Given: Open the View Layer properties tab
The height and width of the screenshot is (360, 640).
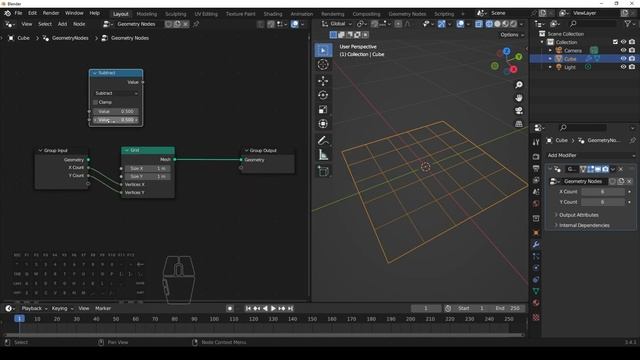Looking at the screenshot, I should coord(536,180).
